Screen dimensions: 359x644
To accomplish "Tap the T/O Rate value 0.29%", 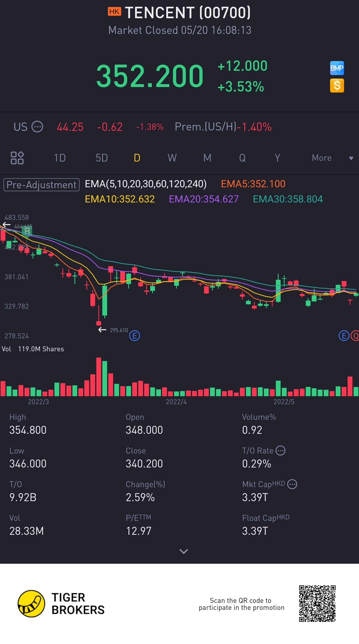I will tap(257, 464).
